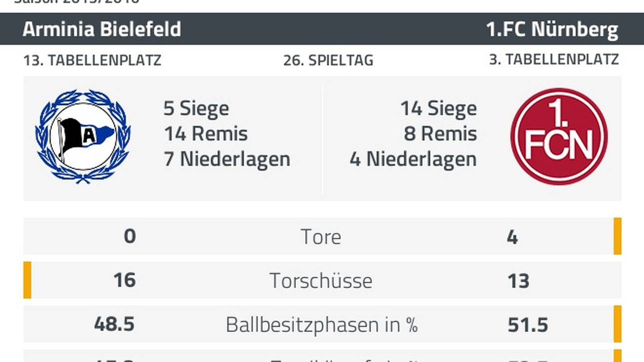Click the 13. TABELLENPLATZ label
Image resolution: width=644 pixels, height=362 pixels.
92,60
